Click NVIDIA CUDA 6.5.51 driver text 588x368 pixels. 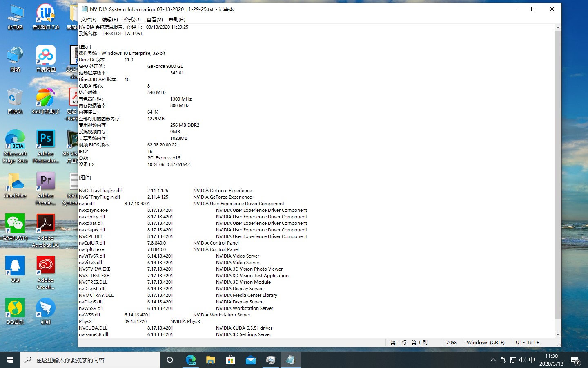click(244, 328)
